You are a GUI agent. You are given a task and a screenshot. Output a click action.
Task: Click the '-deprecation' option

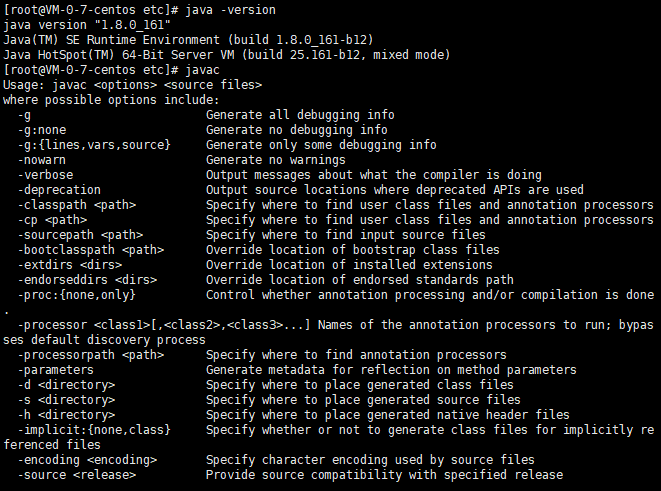59,190
